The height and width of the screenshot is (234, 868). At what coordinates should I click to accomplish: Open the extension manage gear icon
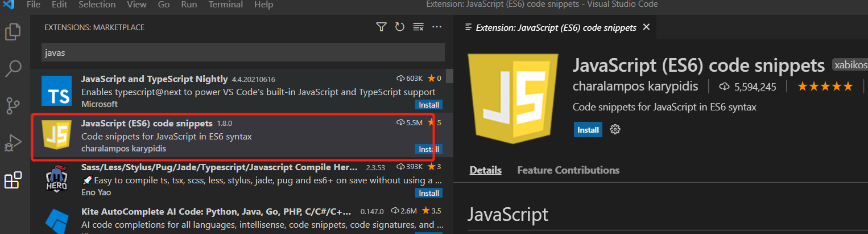click(615, 129)
